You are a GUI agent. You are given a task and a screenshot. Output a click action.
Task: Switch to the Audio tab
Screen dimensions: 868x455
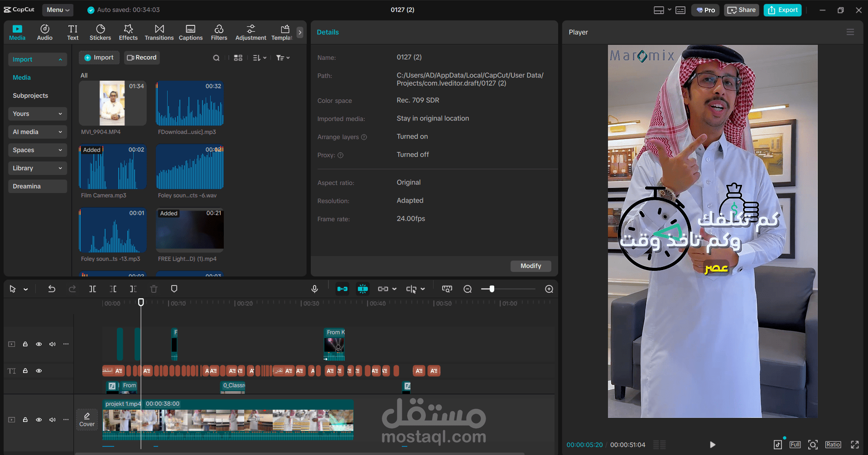click(44, 32)
